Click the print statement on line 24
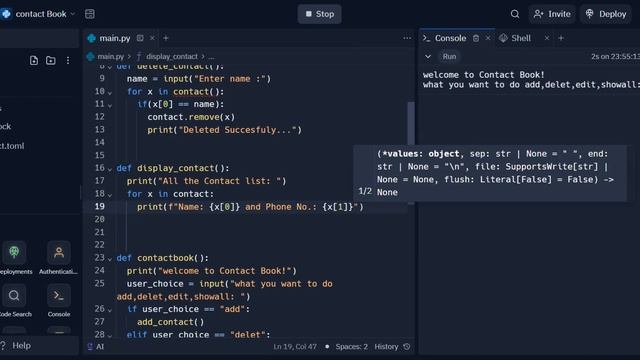The width and height of the screenshot is (640, 360). point(211,271)
